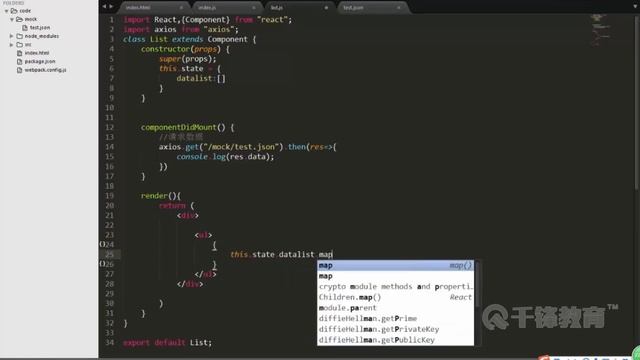Click this.state.datalist.map code text
This screenshot has height=360, width=640.
(281, 255)
